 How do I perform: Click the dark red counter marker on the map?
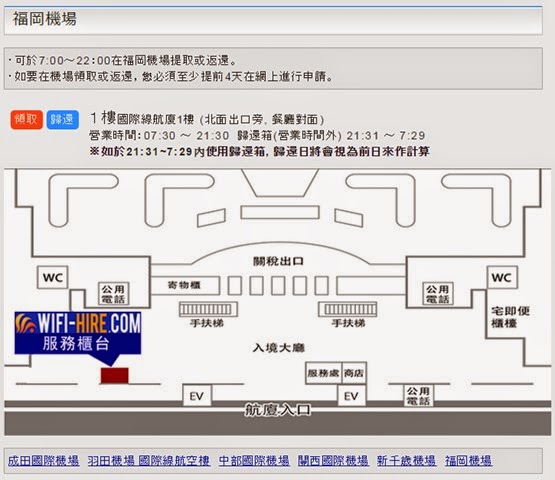pyautogui.click(x=115, y=376)
